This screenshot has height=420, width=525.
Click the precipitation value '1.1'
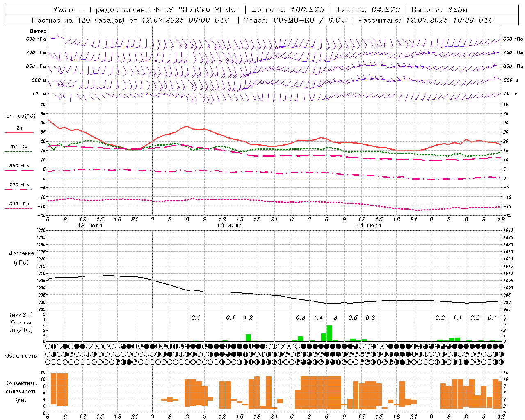click(x=457, y=318)
